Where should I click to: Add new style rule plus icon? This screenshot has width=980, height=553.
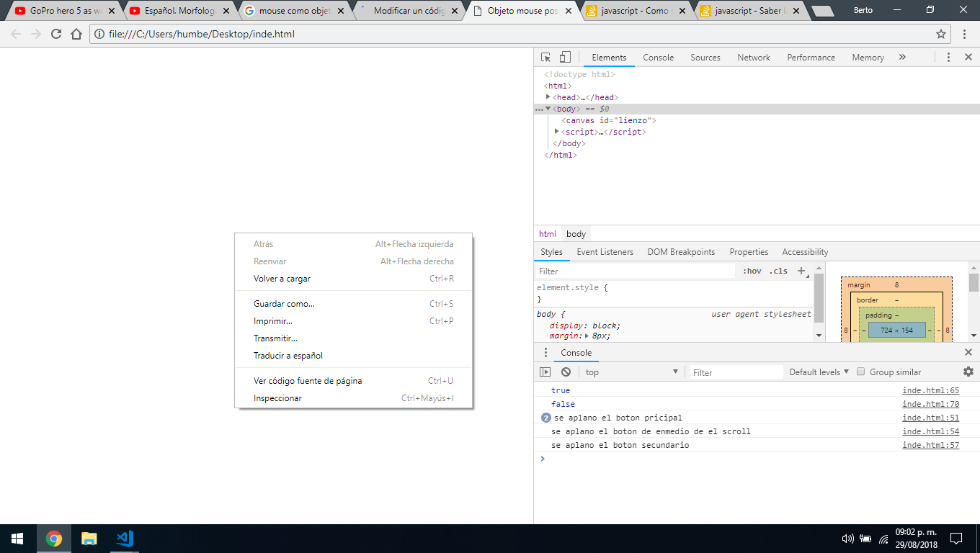[x=801, y=271]
